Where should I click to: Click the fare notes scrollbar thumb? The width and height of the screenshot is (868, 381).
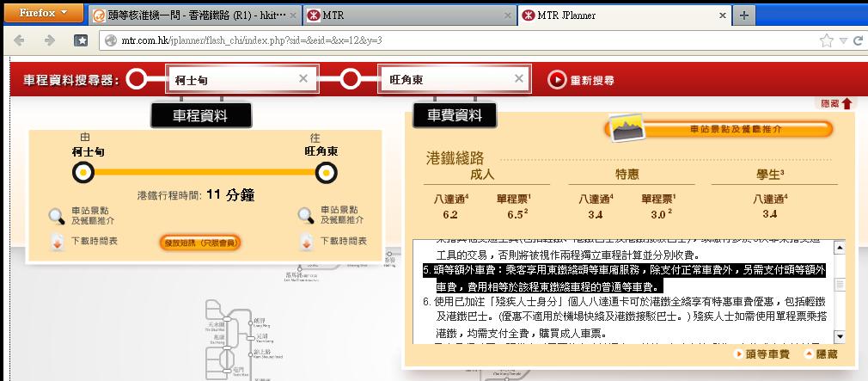click(840, 285)
